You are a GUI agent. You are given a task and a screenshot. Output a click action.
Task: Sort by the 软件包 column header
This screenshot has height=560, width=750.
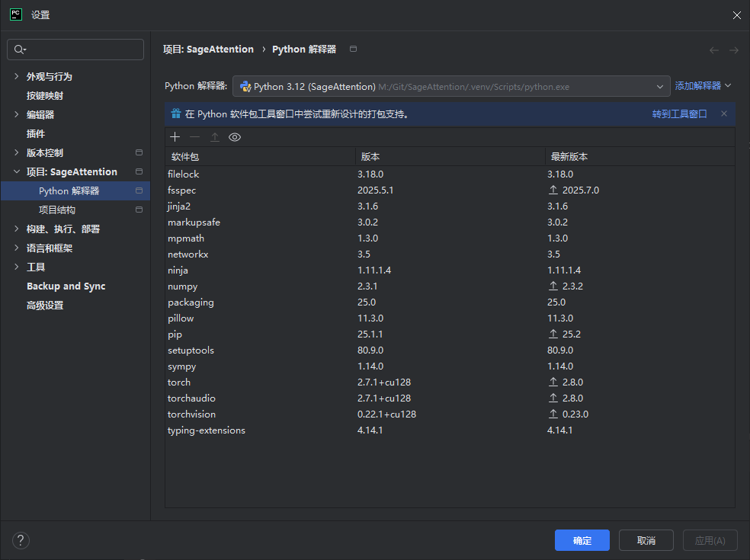point(260,156)
